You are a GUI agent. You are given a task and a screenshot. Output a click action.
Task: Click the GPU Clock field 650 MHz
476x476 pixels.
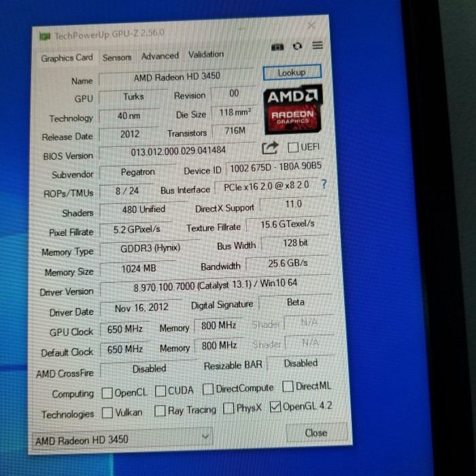tap(124, 329)
